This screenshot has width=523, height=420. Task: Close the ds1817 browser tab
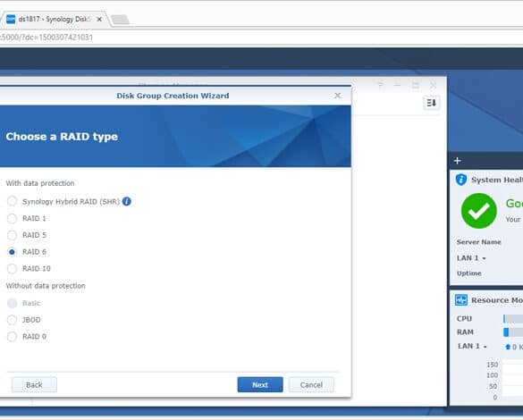pos(99,20)
